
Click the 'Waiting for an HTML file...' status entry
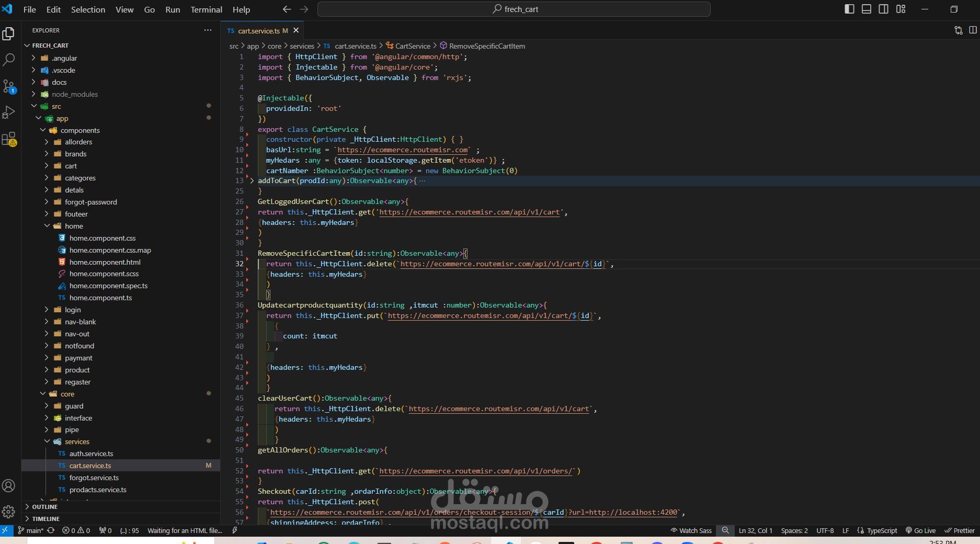[185, 530]
